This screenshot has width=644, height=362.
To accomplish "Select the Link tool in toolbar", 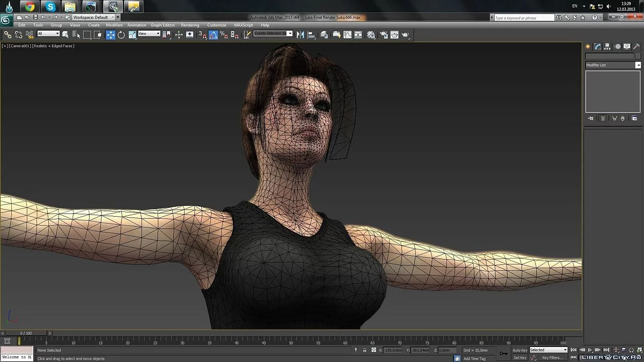I will (8, 35).
